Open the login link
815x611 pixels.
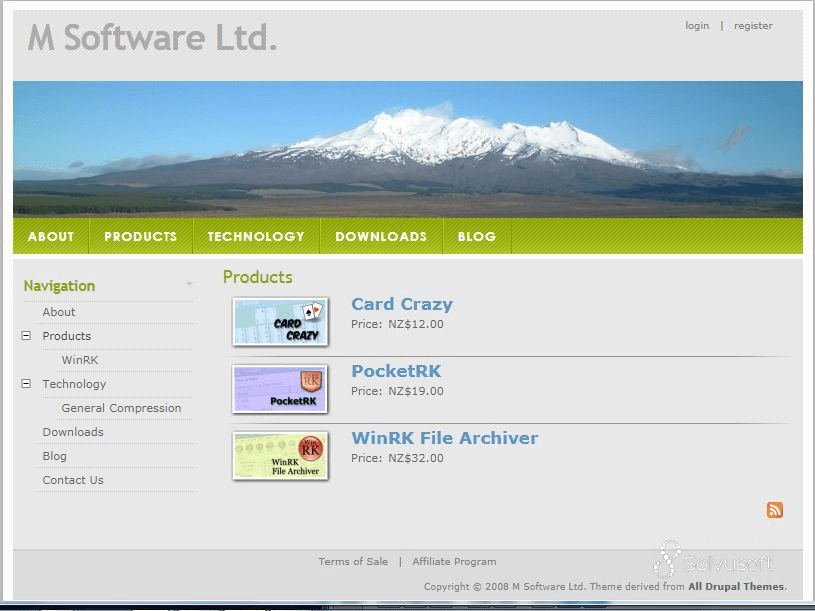[696, 25]
